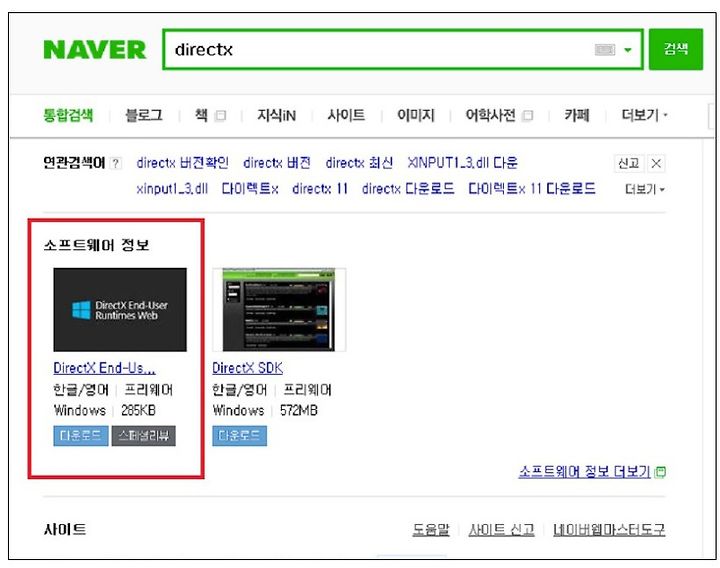Expand the search box autocomplete dropdown arrow
Viewport: 720px width, 568px height.
coord(628,50)
